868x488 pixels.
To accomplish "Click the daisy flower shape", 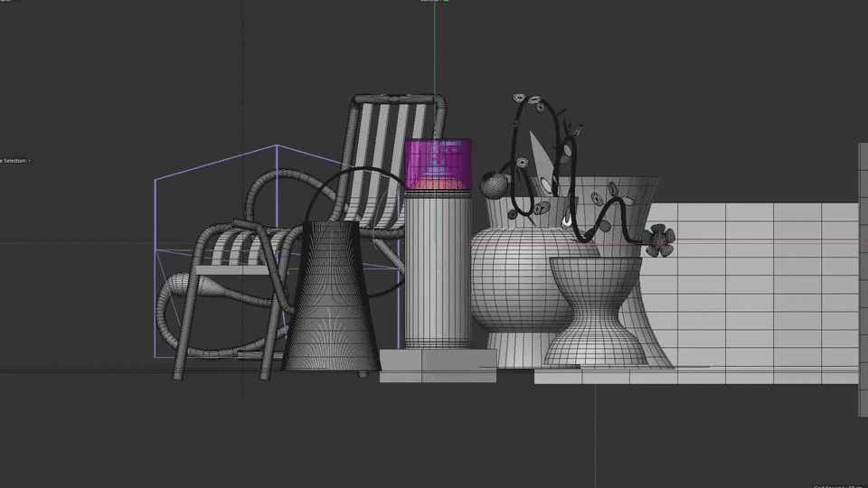I will point(658,239).
